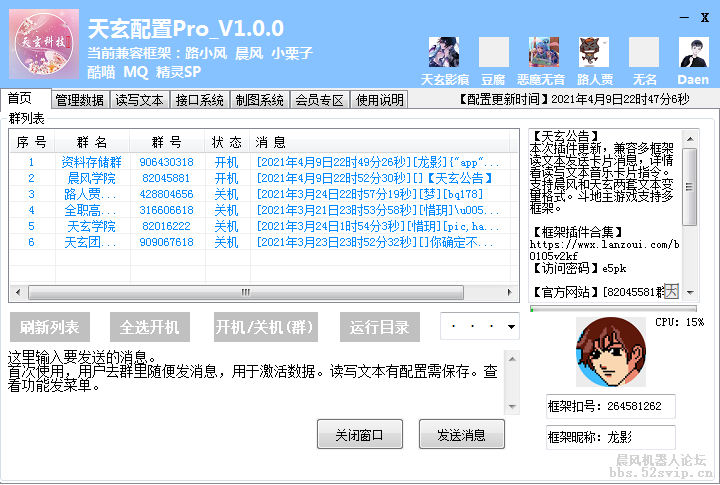The height and width of the screenshot is (485, 720).
Task: Click group number 82016222
Action: click(166, 226)
